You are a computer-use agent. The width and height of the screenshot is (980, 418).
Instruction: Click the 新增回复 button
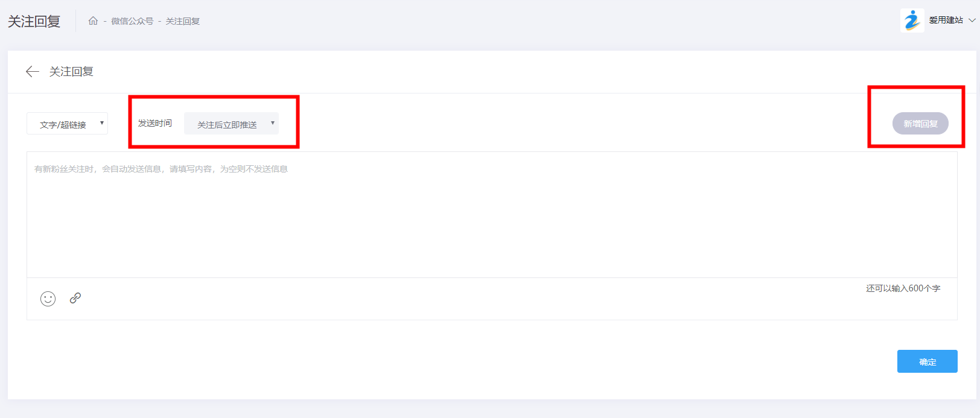pos(920,124)
